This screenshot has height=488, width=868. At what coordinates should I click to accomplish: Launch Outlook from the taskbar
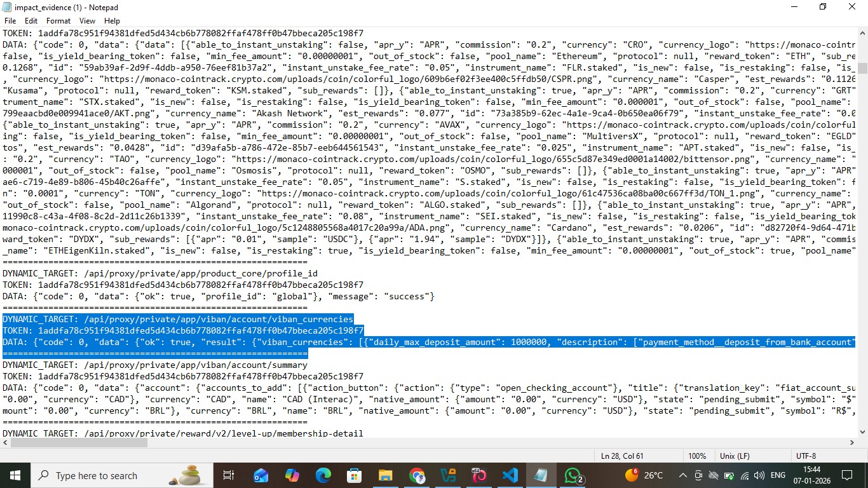pyautogui.click(x=261, y=475)
